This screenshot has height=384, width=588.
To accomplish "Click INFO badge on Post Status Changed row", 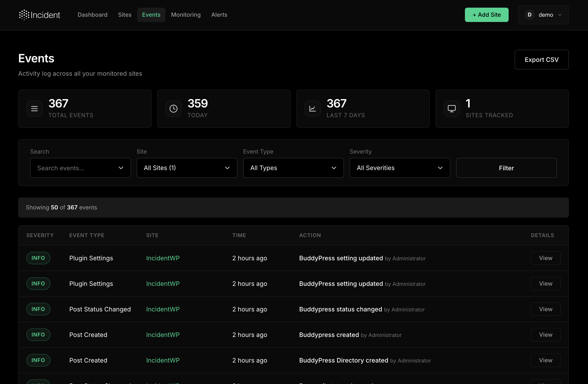I will pos(38,309).
